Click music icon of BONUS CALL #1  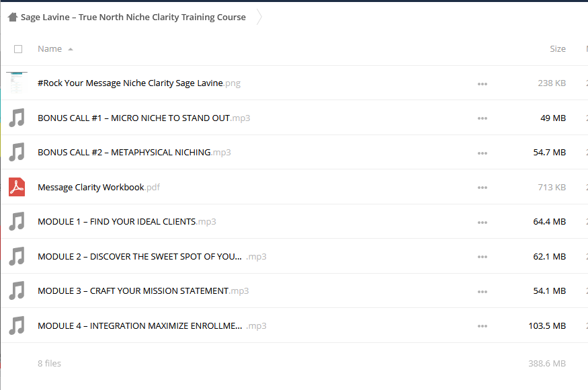point(17,118)
